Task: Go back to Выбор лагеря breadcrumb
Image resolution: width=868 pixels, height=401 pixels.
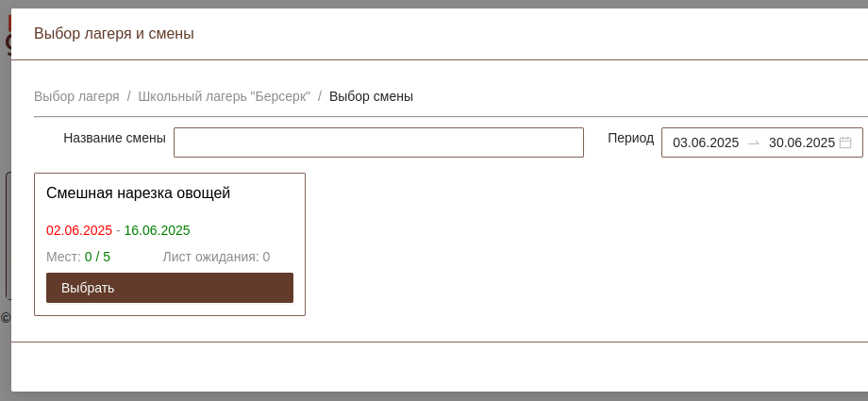Action: pos(76,96)
